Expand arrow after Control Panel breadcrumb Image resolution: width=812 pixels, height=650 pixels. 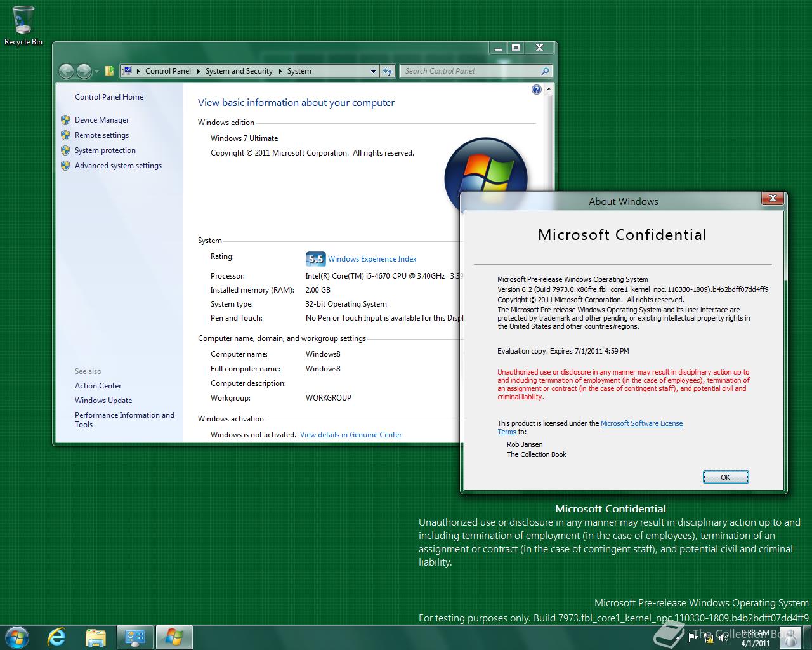coord(198,71)
